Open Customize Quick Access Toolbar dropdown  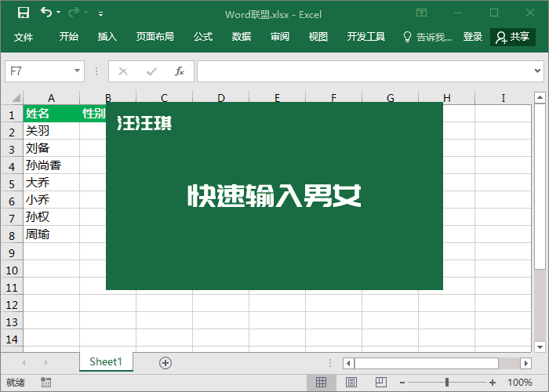tap(101, 14)
